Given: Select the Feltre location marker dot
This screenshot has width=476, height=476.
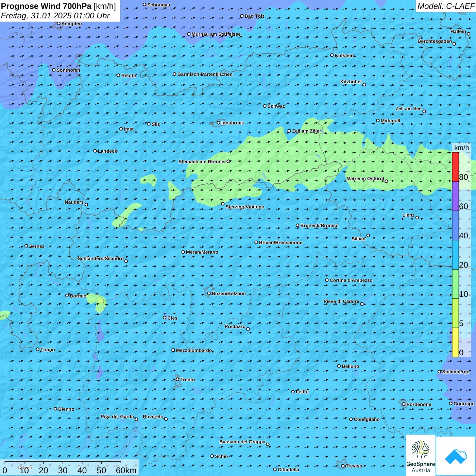Looking at the screenshot, I should pos(293,392).
